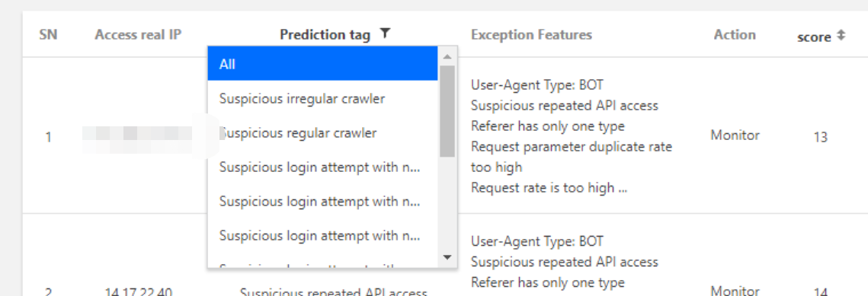
Task: Click the score column sort arrows
Action: [841, 35]
